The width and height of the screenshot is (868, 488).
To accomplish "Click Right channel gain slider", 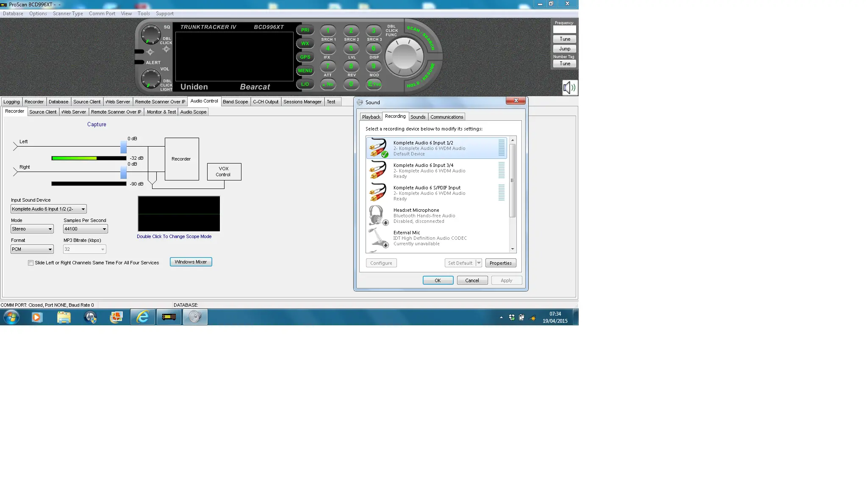I will (123, 172).
